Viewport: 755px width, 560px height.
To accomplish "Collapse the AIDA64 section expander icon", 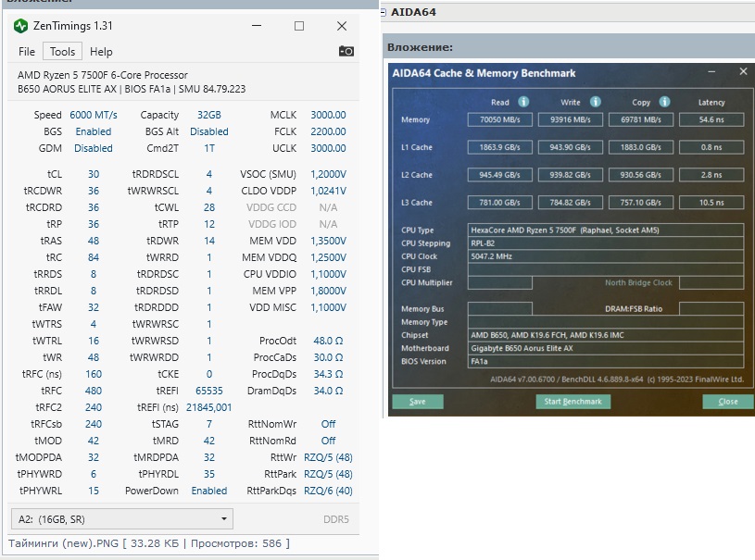I will tap(384, 13).
